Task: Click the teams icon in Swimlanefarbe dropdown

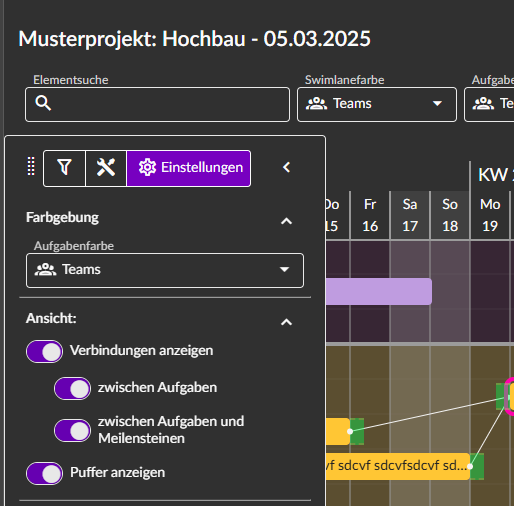Action: tap(316, 104)
